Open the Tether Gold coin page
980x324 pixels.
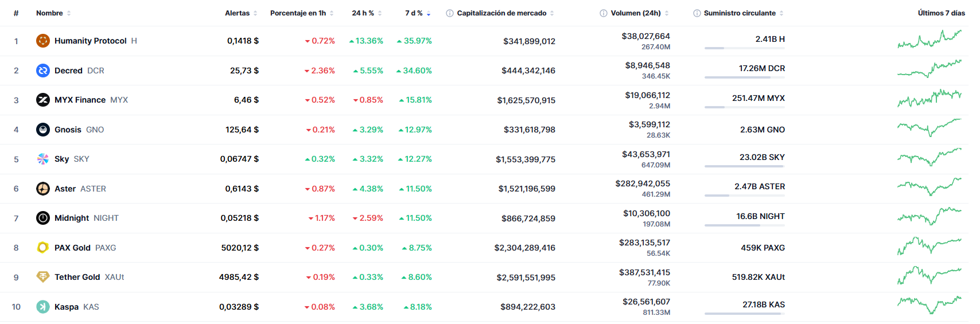tap(77, 277)
